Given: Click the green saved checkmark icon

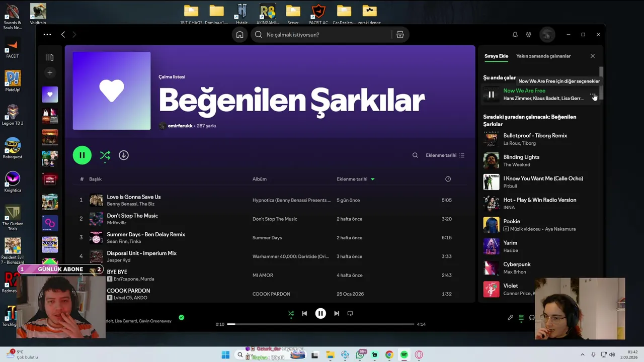Looking at the screenshot, I should 182,317.
